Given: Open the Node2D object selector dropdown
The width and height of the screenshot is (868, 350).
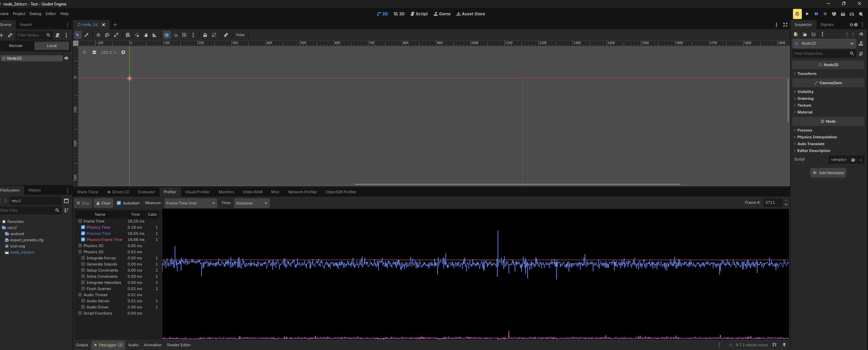Looking at the screenshot, I should [824, 43].
